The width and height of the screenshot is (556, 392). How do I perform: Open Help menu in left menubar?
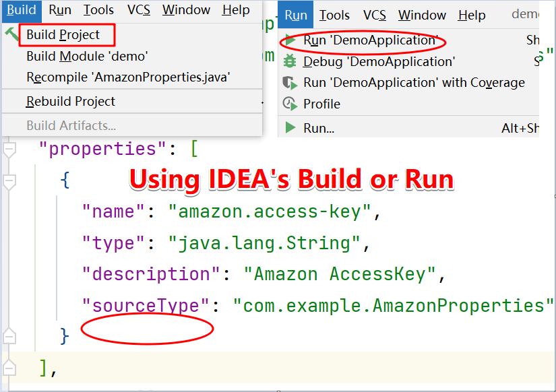(236, 10)
